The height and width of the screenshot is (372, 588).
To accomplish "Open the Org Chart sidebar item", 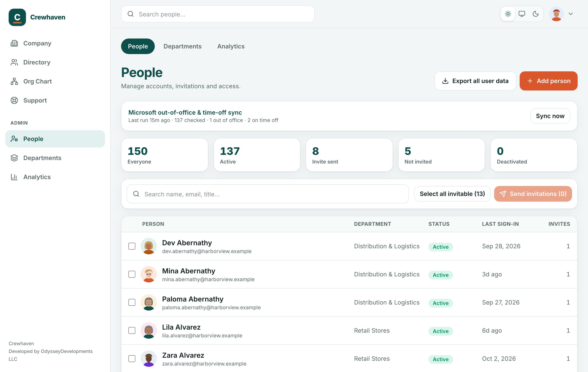I will [55, 81].
